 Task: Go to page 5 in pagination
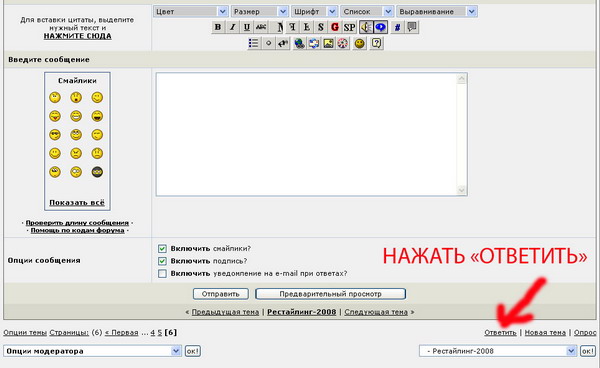click(x=160, y=332)
